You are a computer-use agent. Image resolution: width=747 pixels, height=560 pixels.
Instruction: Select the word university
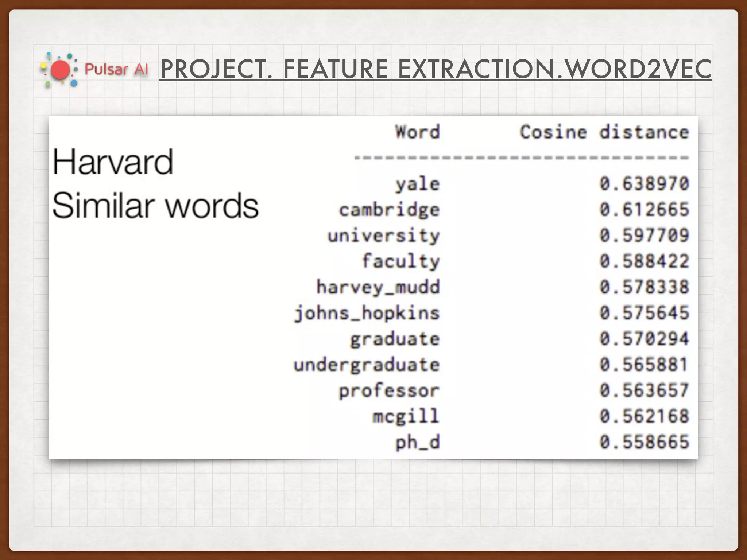pos(383,236)
